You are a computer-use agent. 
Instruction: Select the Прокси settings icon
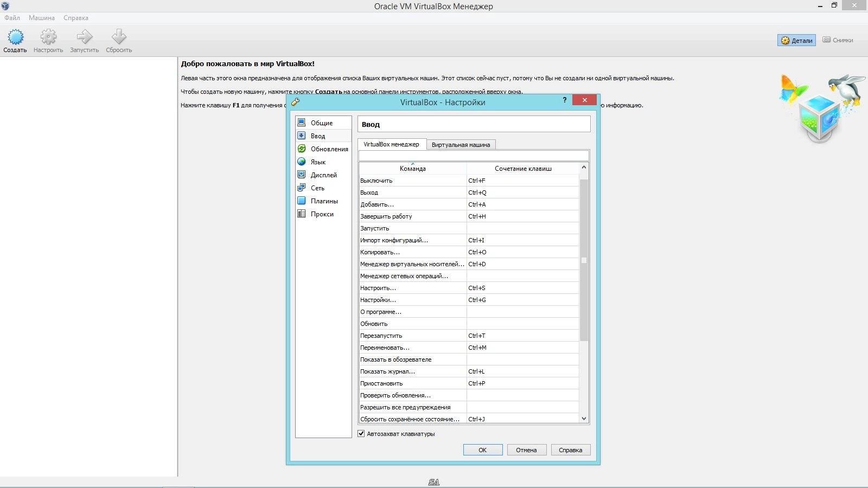(x=302, y=214)
